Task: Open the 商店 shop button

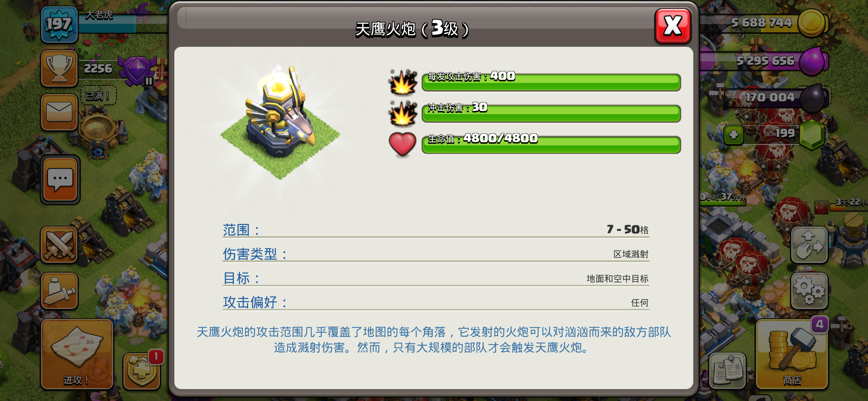Action: point(792,354)
